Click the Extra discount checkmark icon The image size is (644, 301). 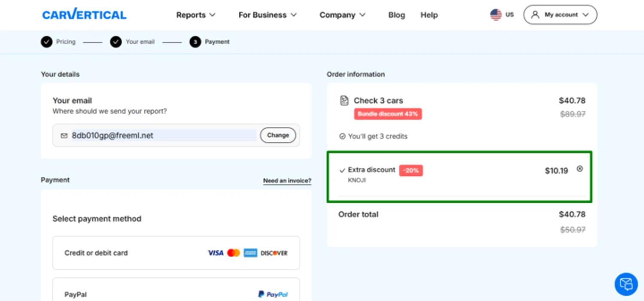click(x=342, y=170)
